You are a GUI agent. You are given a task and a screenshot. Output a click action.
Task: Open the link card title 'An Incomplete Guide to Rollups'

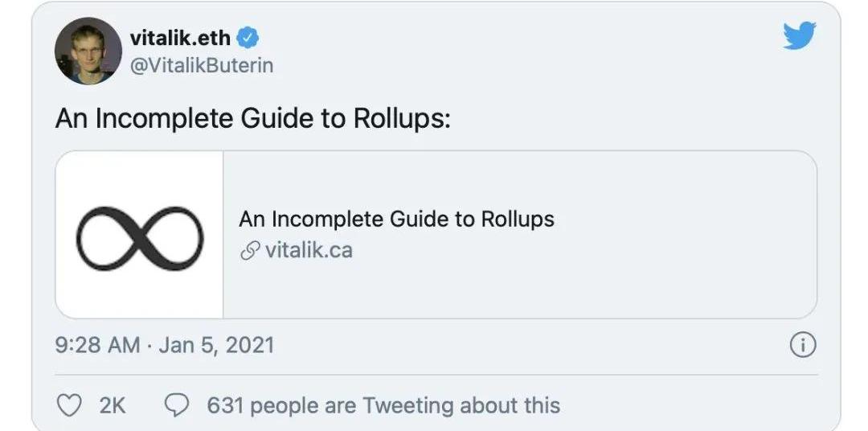click(396, 219)
